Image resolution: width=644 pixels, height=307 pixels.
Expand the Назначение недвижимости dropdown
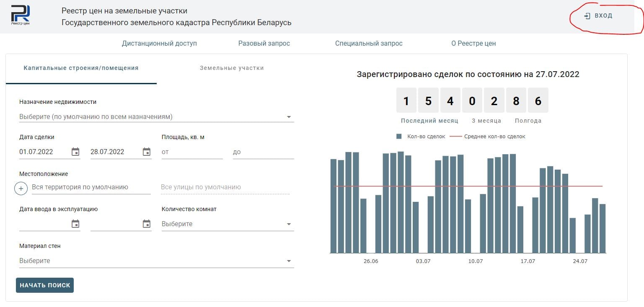157,117
